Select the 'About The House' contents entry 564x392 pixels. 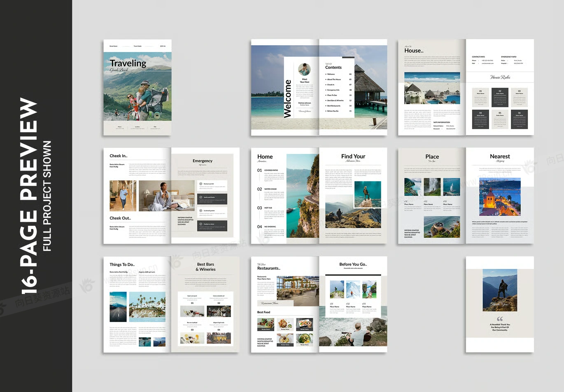click(334, 79)
